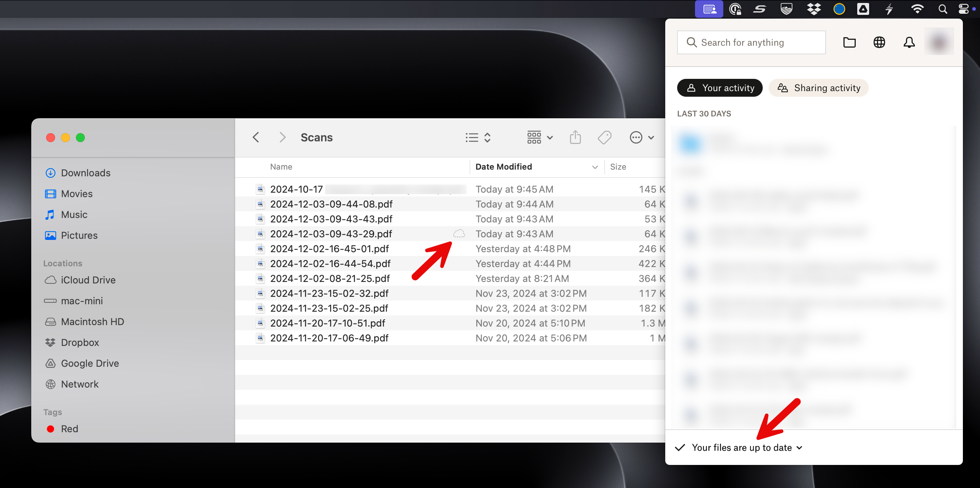Open Dropbox folder icon in panel

[x=849, y=42]
